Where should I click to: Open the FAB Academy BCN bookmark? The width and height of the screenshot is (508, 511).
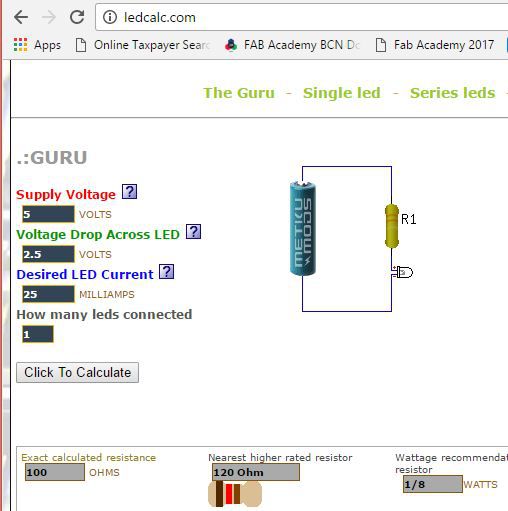click(292, 45)
